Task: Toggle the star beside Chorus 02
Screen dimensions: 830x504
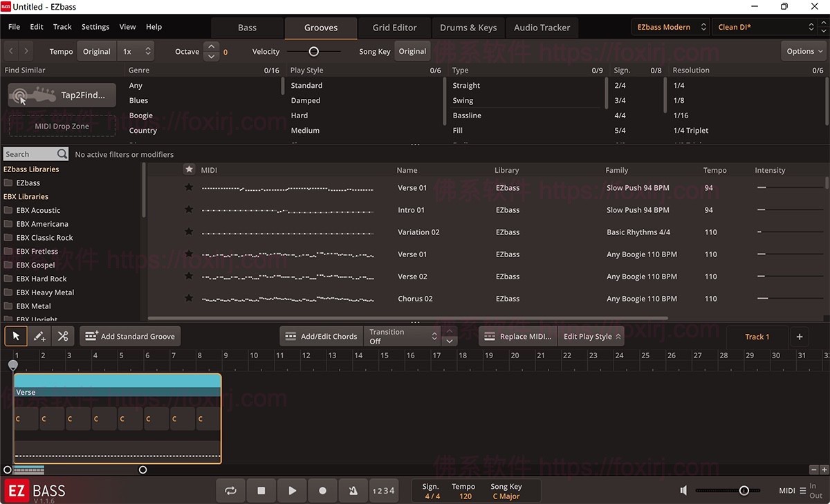Action: coord(189,298)
